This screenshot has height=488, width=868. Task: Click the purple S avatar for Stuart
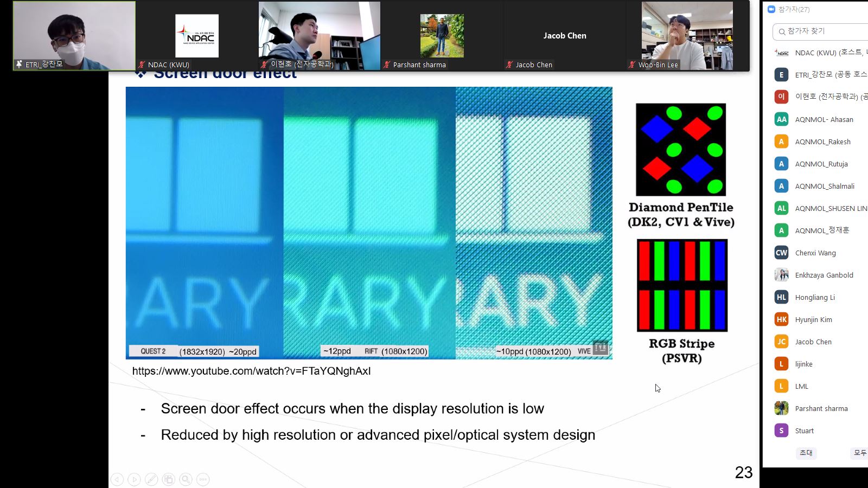pos(781,431)
